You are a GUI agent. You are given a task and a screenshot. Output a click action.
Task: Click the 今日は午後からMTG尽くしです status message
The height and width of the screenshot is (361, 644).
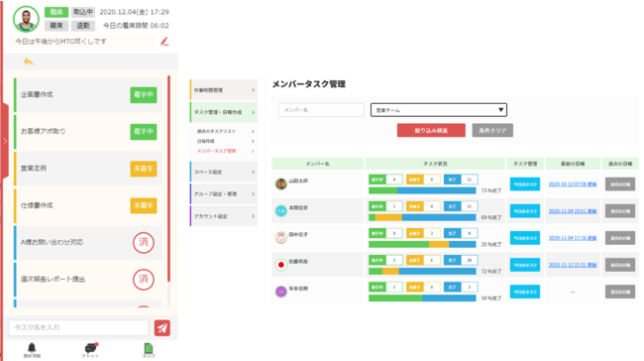tap(60, 41)
